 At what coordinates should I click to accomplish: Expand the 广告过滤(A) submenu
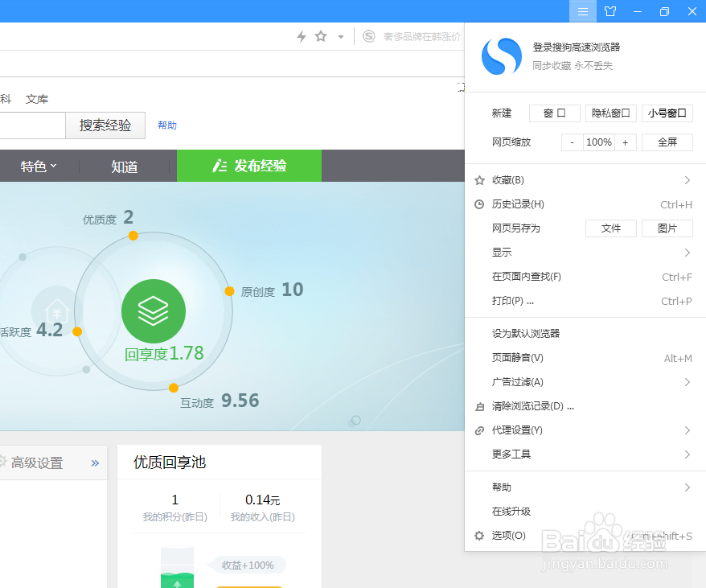coord(585,382)
